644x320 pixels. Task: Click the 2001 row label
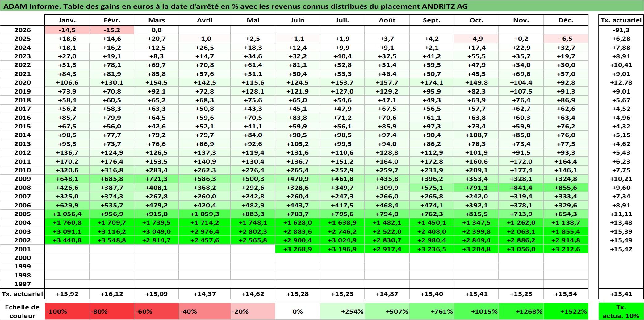coord(23,249)
